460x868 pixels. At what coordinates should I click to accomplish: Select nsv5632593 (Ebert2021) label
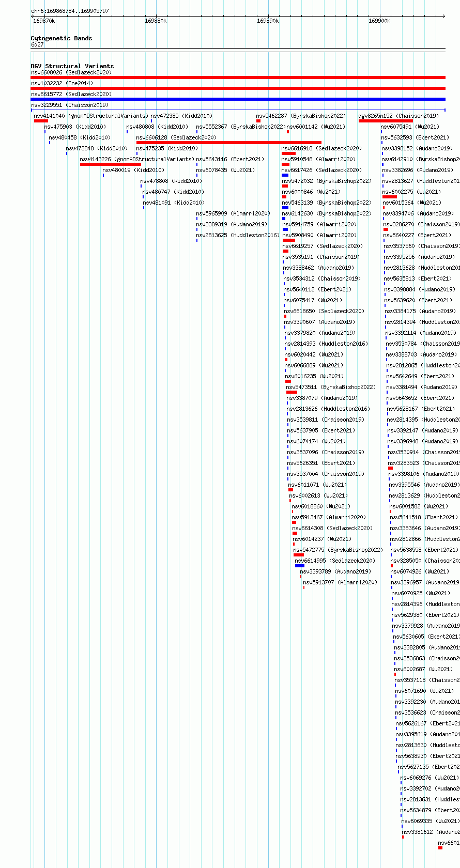[415, 137]
